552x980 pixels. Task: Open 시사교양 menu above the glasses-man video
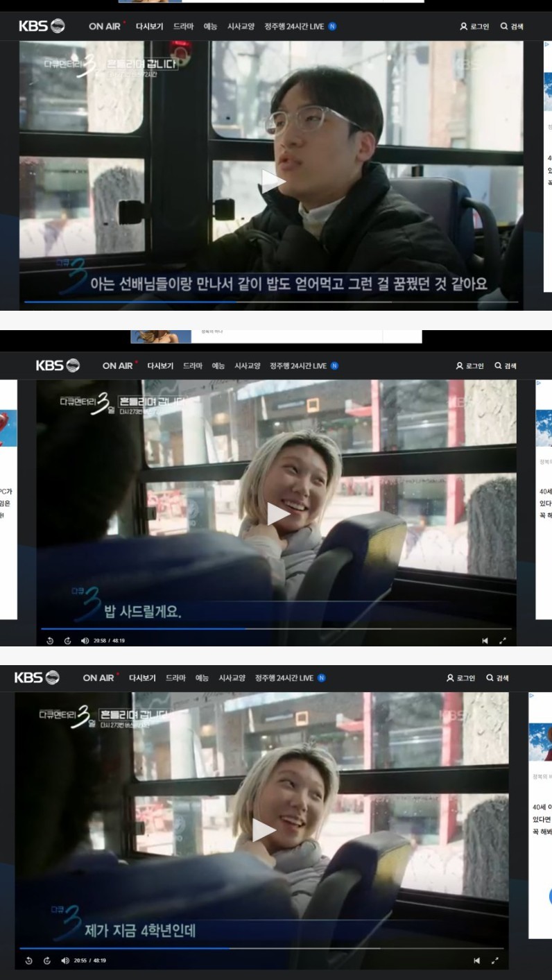[241, 26]
